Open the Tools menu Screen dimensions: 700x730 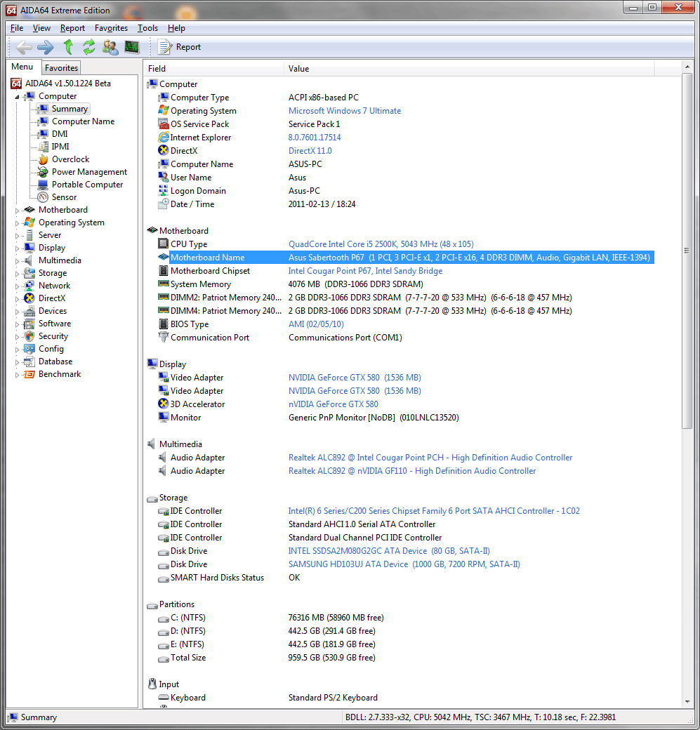147,28
